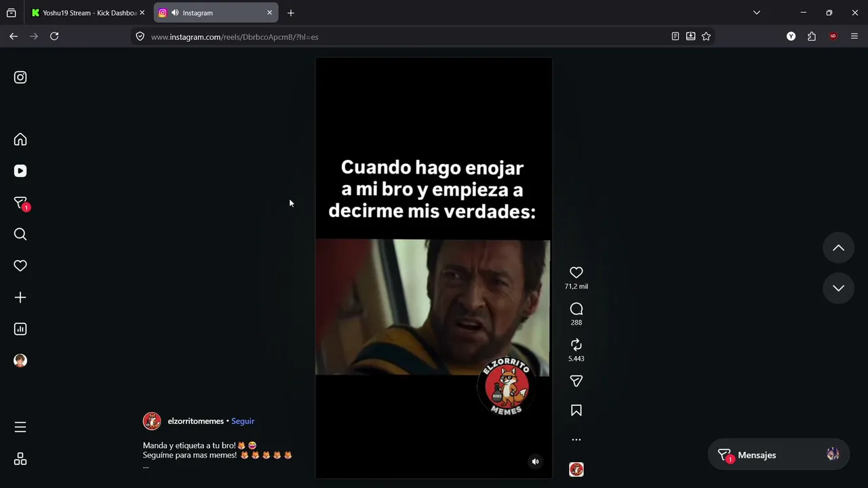Open more options three dots on reel
Viewport: 868px width, 488px height.
tap(576, 440)
